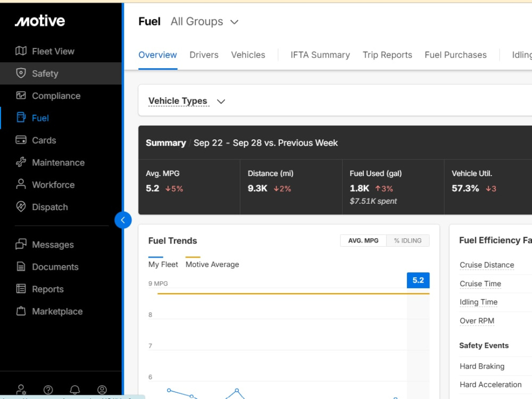Image resolution: width=532 pixels, height=399 pixels.
Task: Open Maintenance in sidebar
Action: (61, 162)
